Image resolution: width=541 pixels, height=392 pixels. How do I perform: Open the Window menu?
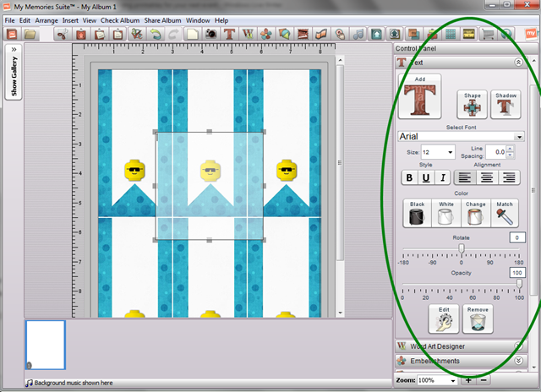tap(198, 20)
